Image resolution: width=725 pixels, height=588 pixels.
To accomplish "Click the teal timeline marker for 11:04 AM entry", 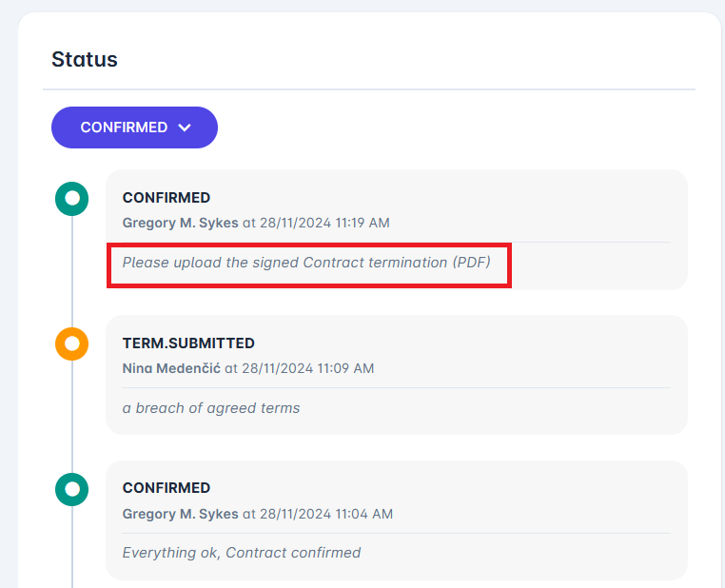I will coord(71,488).
